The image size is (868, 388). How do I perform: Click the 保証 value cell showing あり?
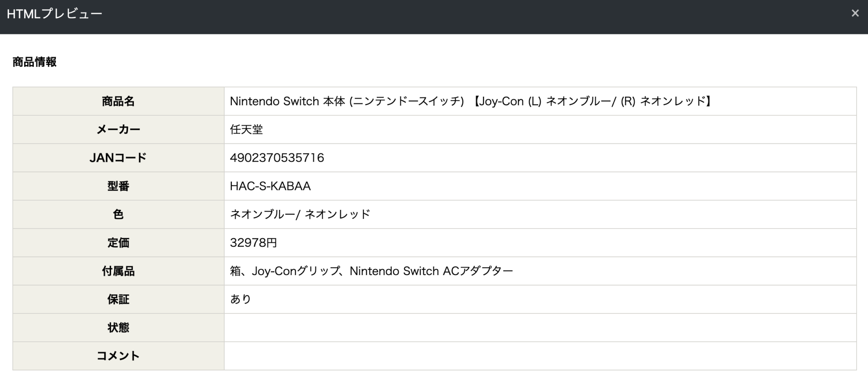point(240,299)
